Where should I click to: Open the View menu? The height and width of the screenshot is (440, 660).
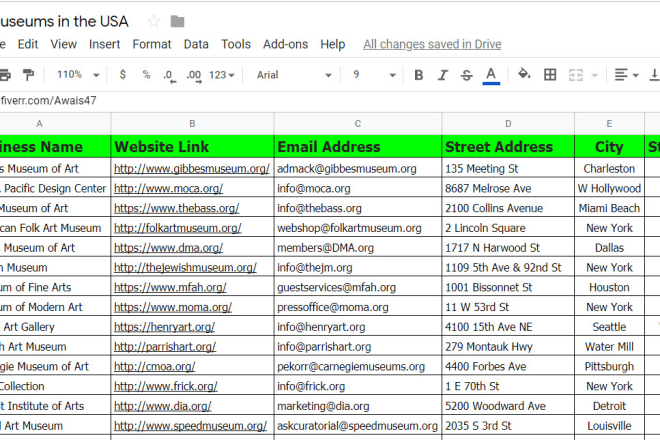64,44
